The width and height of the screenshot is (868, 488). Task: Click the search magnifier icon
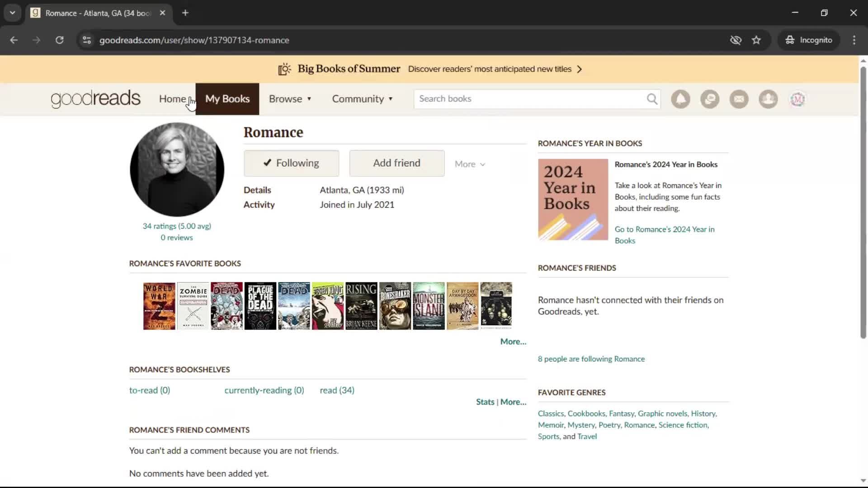pyautogui.click(x=652, y=99)
